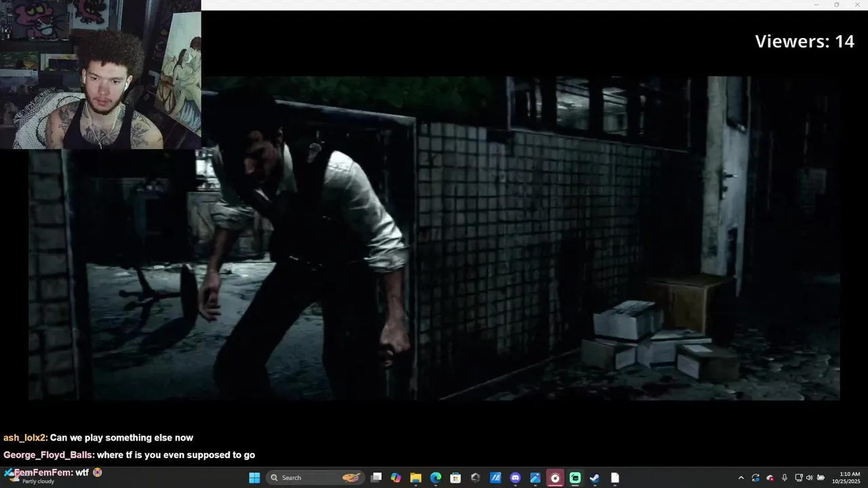Open weather widget showing Partly cloudy
This screenshot has height=488, width=868.
pyautogui.click(x=31, y=478)
